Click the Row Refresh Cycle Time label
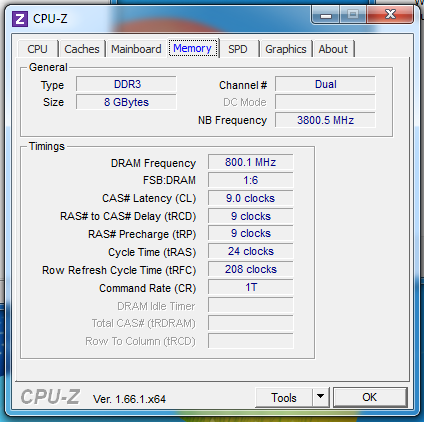This screenshot has height=422, width=424. (119, 270)
